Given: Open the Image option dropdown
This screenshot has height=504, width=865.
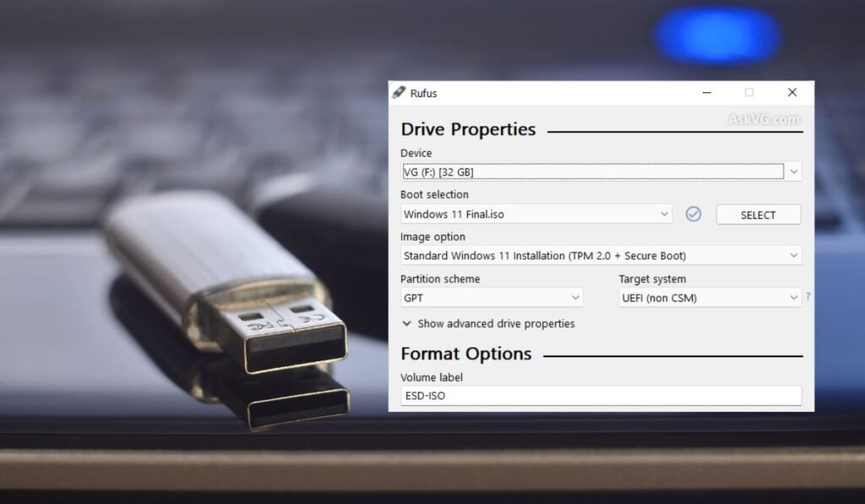Looking at the screenshot, I should click(x=601, y=256).
